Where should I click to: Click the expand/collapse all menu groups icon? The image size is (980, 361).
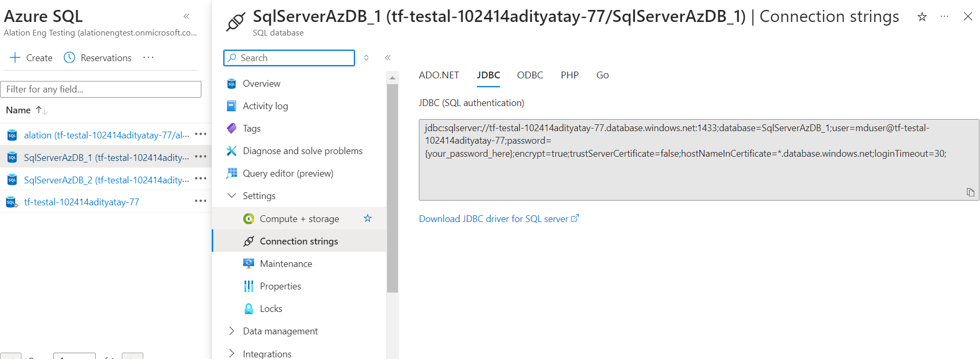(x=366, y=57)
